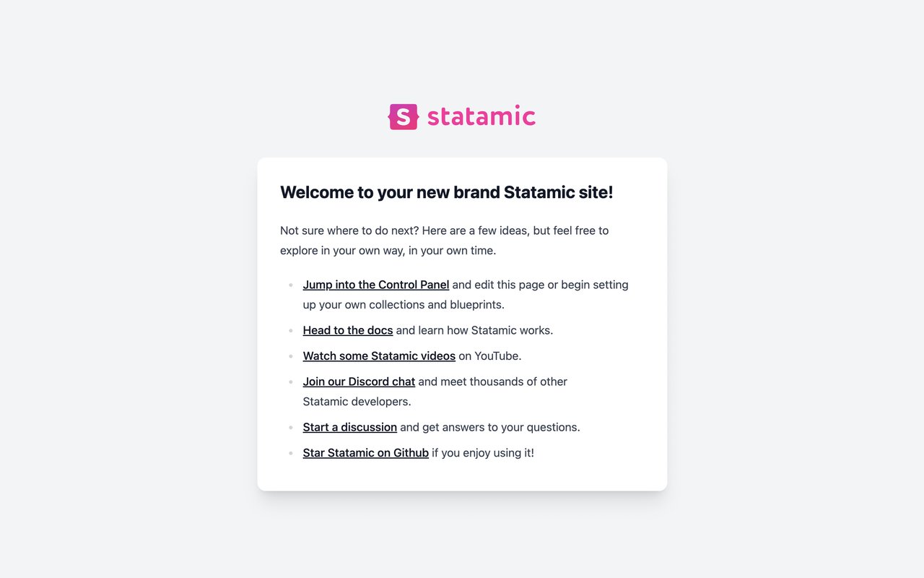Visit the Join our Discord chat link
The height and width of the screenshot is (578, 924).
(x=359, y=381)
